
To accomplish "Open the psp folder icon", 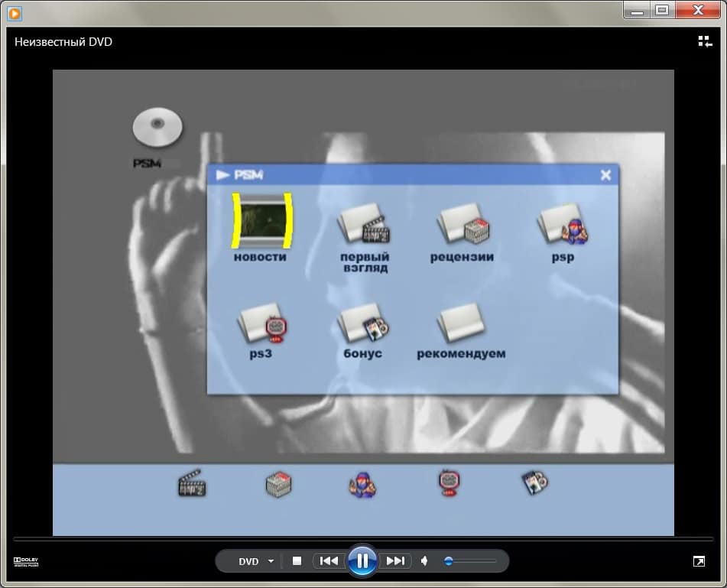I will point(563,224).
